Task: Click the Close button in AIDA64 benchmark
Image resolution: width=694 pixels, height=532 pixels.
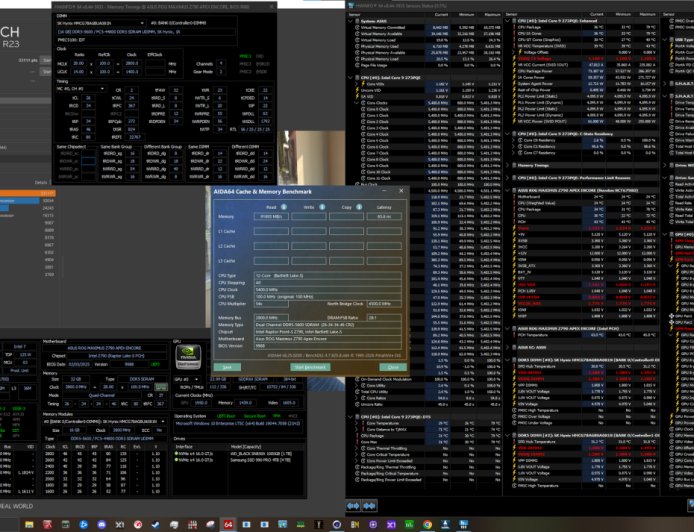Action: point(393,367)
